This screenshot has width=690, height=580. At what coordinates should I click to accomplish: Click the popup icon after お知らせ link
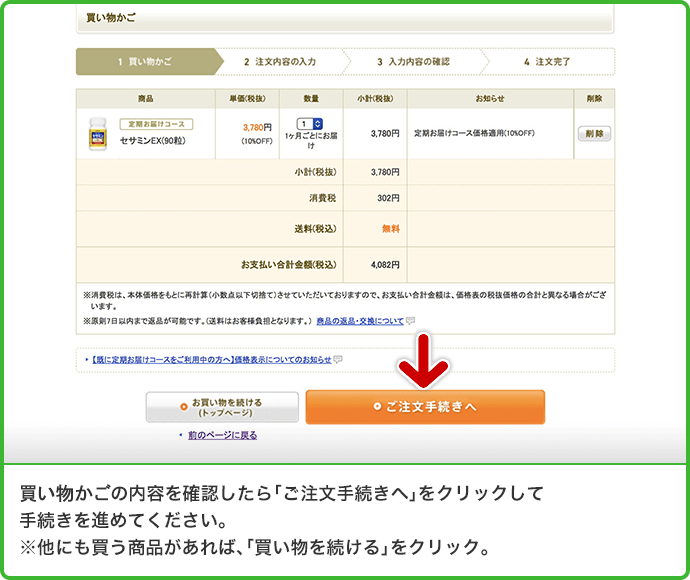[338, 360]
